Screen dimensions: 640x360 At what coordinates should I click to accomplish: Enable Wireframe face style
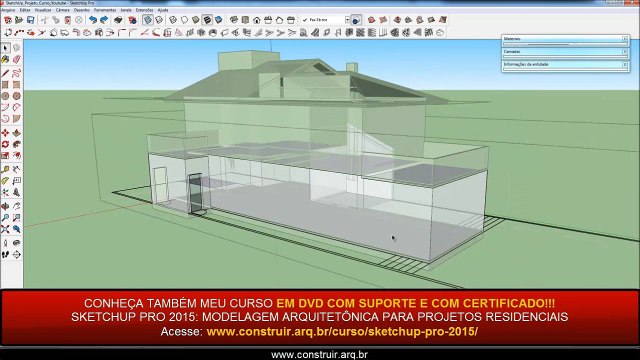pyautogui.click(x=173, y=20)
